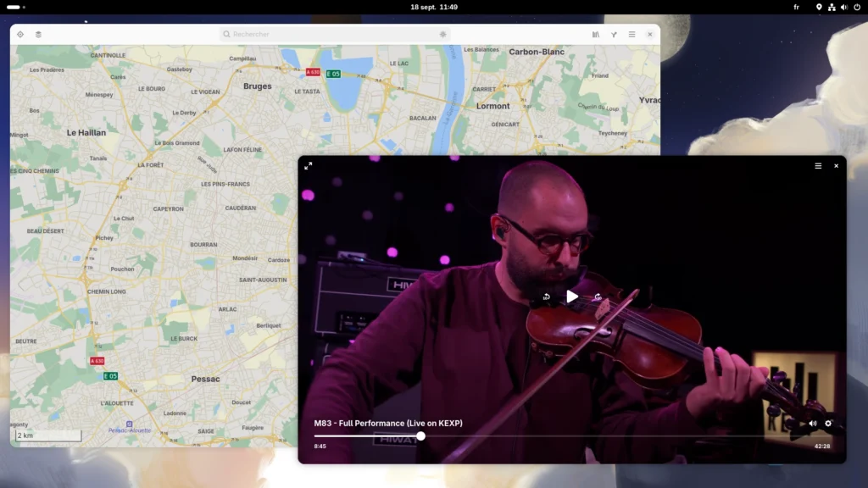Toggle fullscreen on the video player

pyautogui.click(x=309, y=166)
